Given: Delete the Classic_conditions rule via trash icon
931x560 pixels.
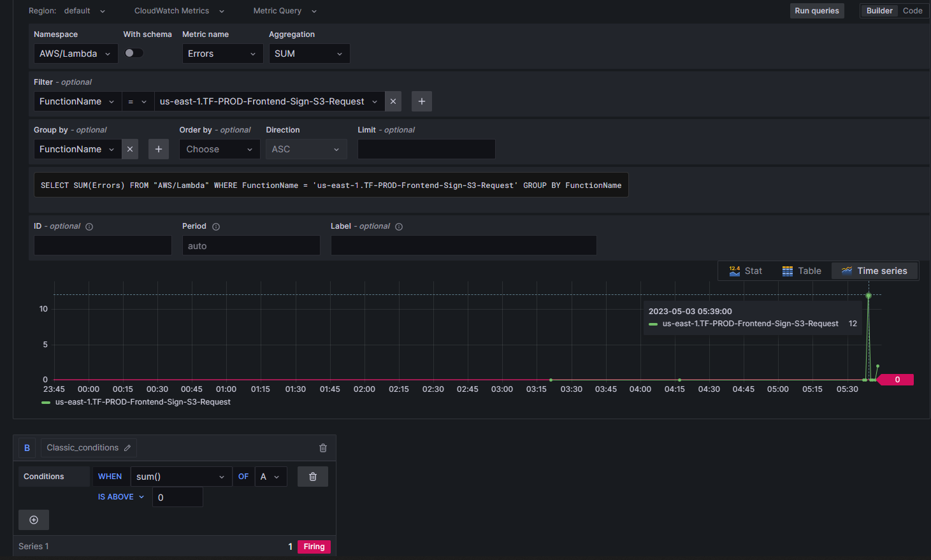Looking at the screenshot, I should 323,447.
